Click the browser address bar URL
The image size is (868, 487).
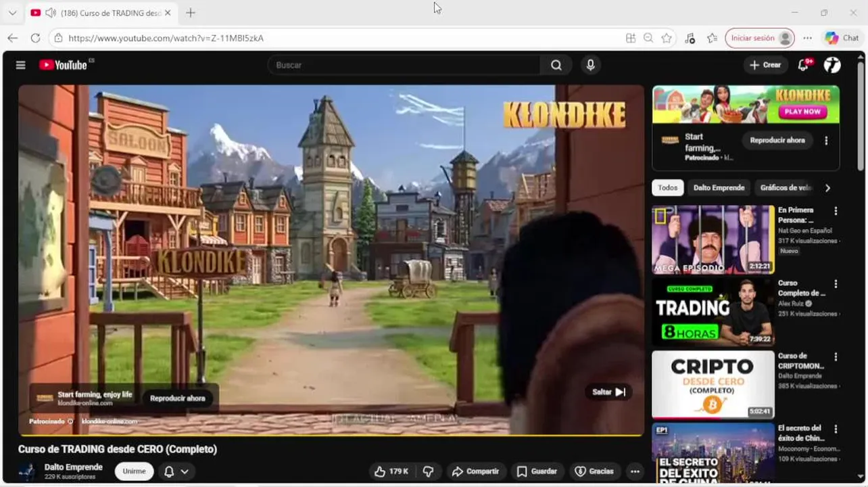point(166,39)
